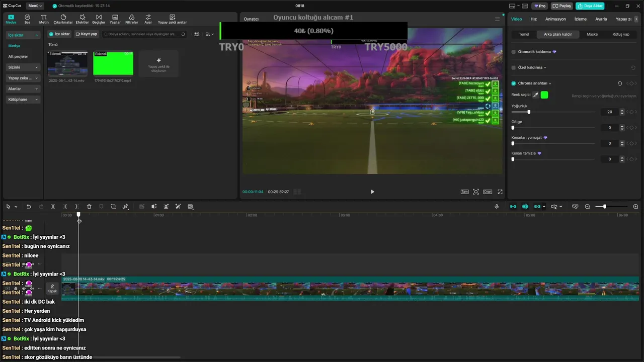644x362 pixels.
Task: Click the Kayıt yap record button
Action: coord(87,34)
